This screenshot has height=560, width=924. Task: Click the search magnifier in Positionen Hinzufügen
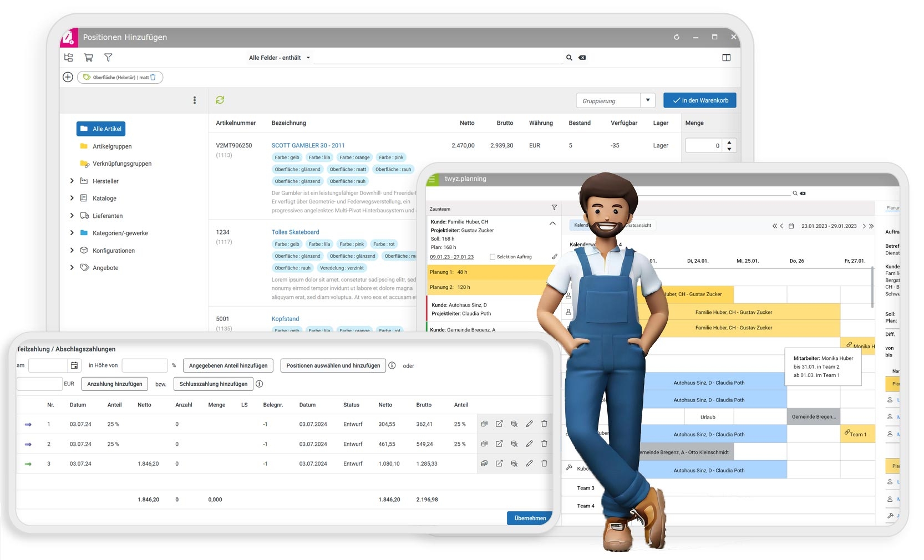pyautogui.click(x=569, y=58)
